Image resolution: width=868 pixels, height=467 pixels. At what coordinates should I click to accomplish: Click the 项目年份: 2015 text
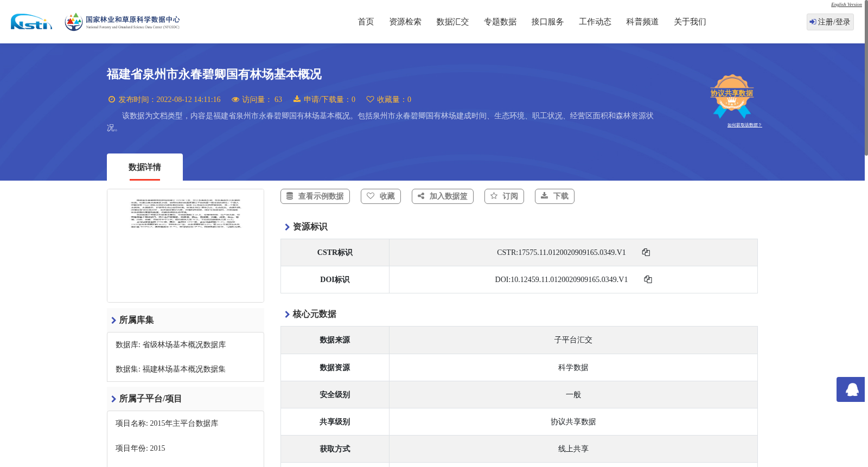coord(141,449)
